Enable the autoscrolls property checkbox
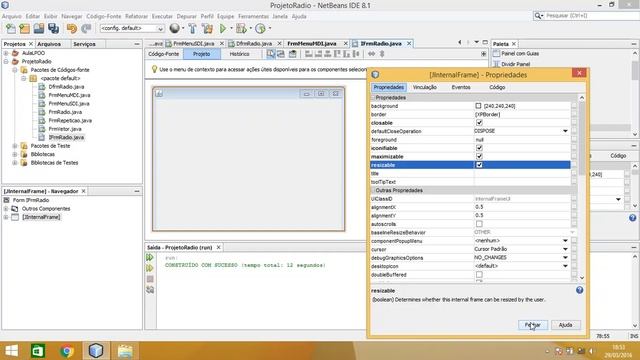The width and height of the screenshot is (640, 360). click(479, 224)
